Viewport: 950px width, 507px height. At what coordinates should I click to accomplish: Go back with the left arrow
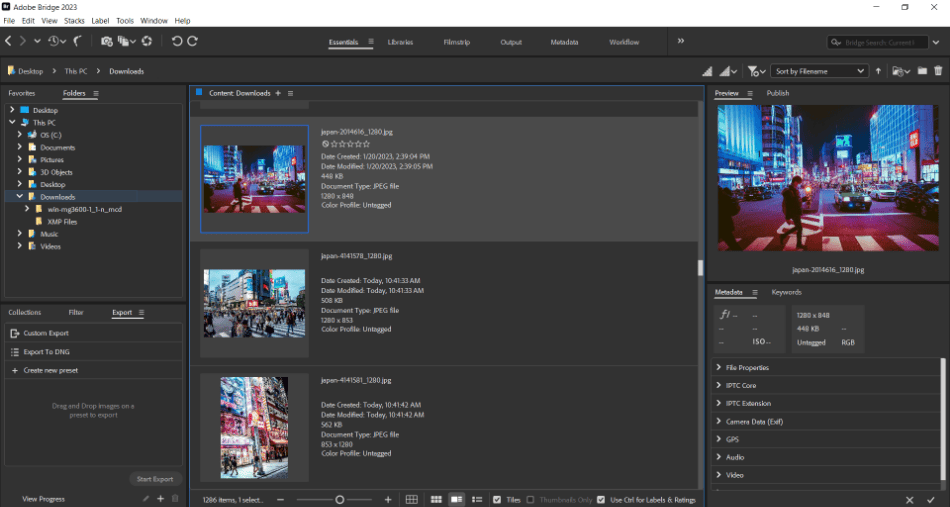click(8, 41)
